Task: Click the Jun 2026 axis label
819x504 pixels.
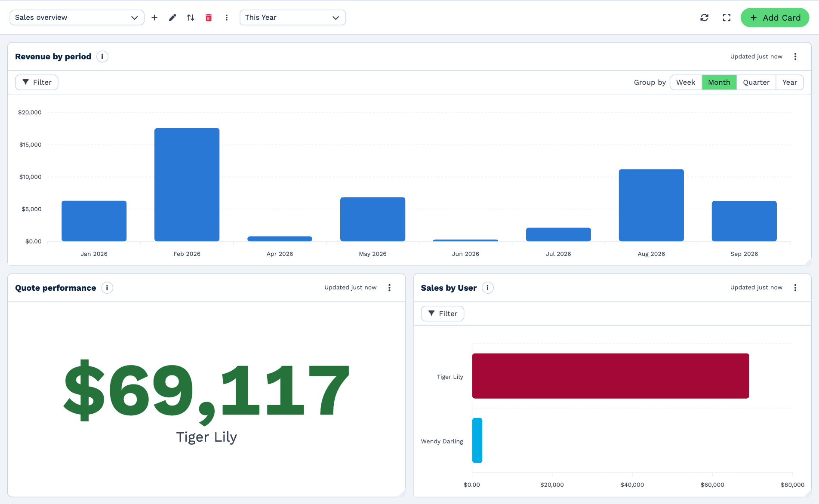Action: (465, 254)
